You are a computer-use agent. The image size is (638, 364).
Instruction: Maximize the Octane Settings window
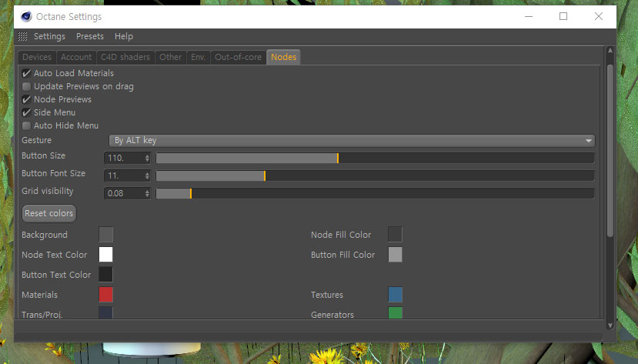pyautogui.click(x=563, y=16)
